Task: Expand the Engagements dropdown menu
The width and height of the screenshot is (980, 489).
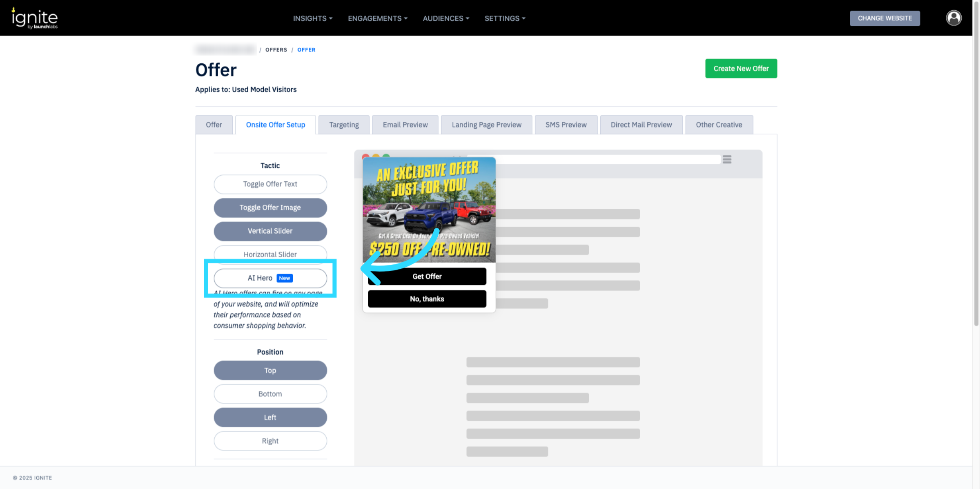Action: pyautogui.click(x=378, y=18)
